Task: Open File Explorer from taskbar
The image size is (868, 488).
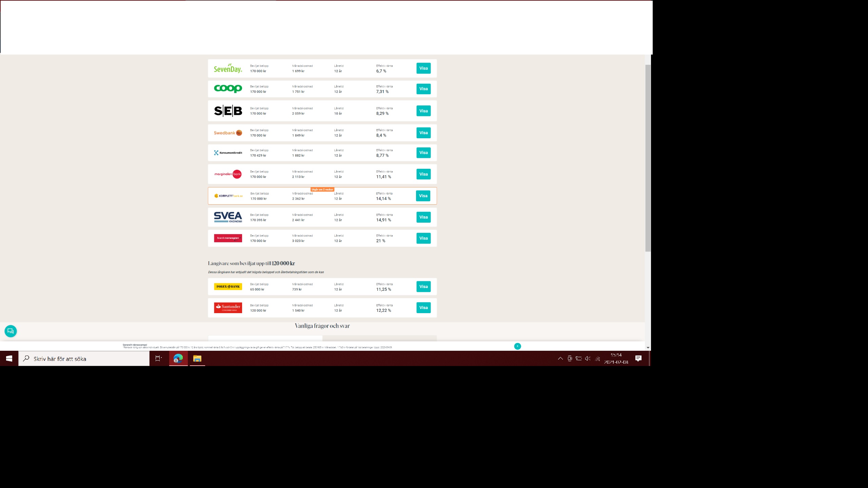Action: click(197, 359)
